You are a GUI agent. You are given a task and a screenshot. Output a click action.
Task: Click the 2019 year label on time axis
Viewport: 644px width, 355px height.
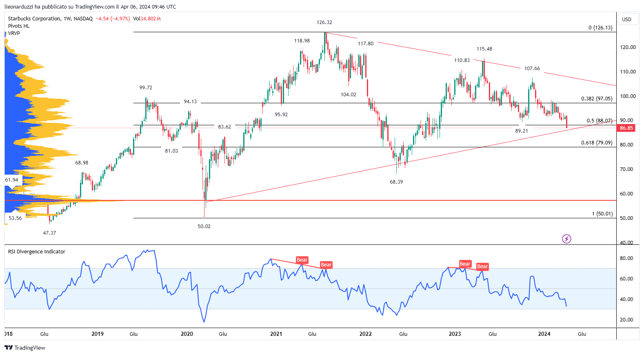[x=98, y=334]
